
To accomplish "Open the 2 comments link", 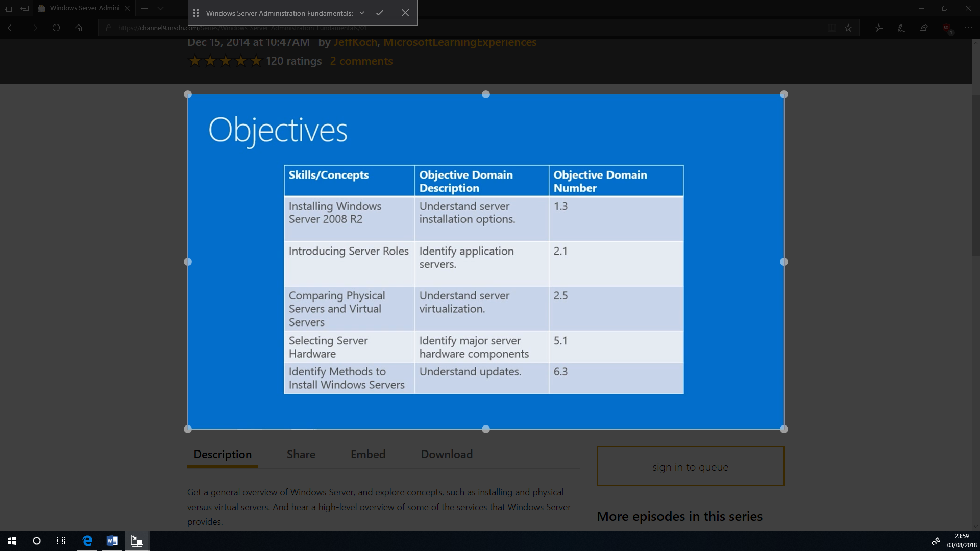I will point(361,61).
